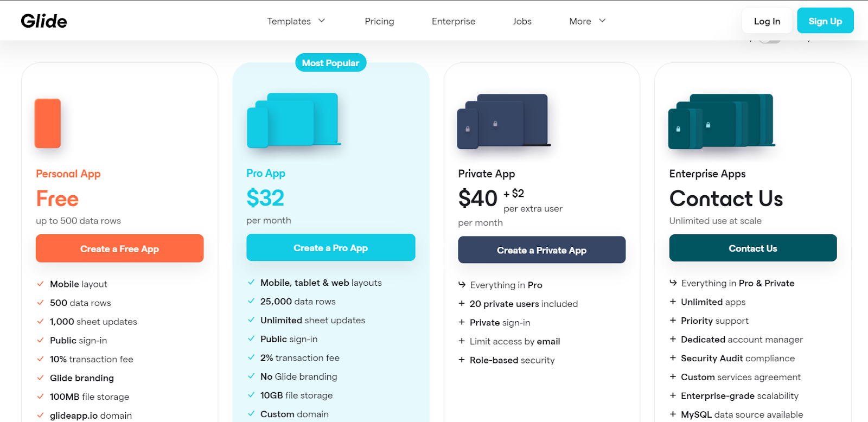Click the Glide logo

coord(44,21)
